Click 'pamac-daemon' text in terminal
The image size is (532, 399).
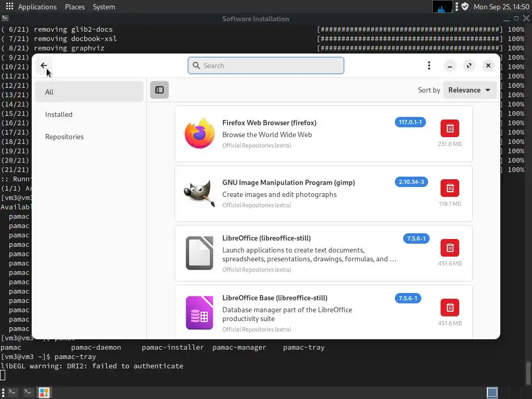96,348
